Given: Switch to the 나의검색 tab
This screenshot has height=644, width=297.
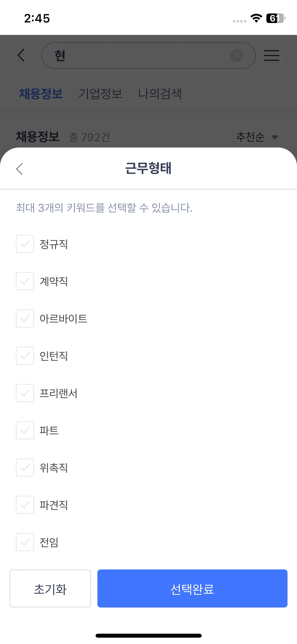Looking at the screenshot, I should (x=160, y=94).
